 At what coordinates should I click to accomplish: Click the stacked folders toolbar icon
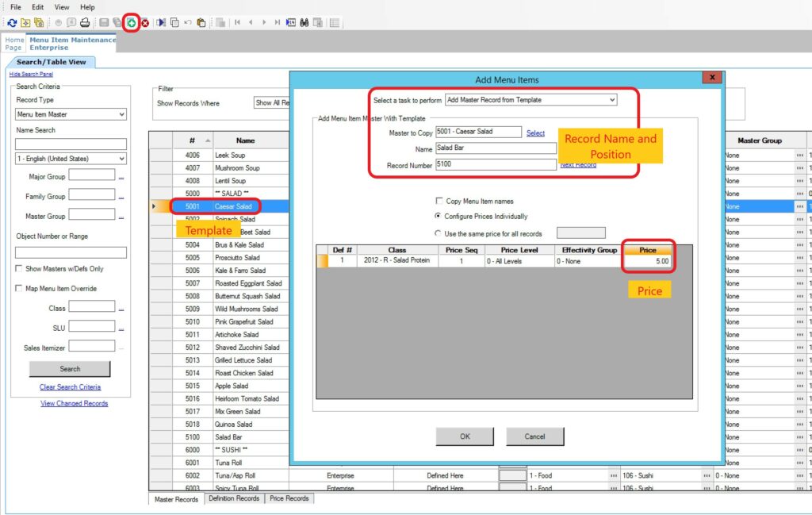click(39, 23)
